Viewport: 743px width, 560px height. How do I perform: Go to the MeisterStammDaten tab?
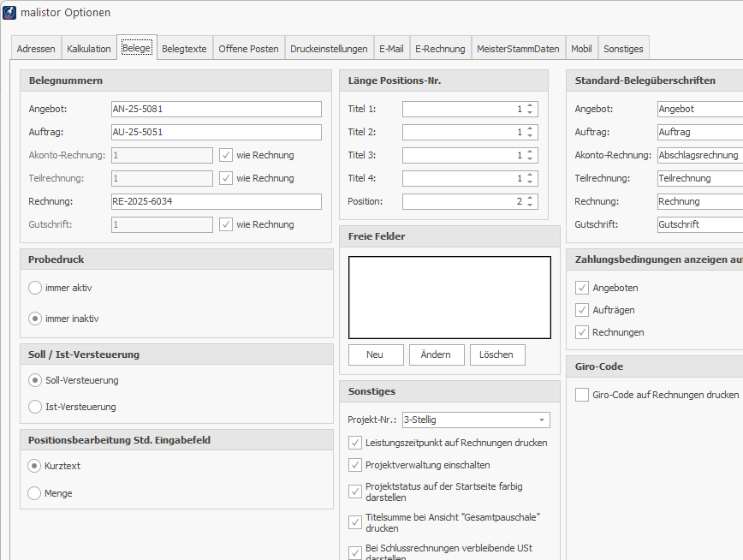pos(518,49)
